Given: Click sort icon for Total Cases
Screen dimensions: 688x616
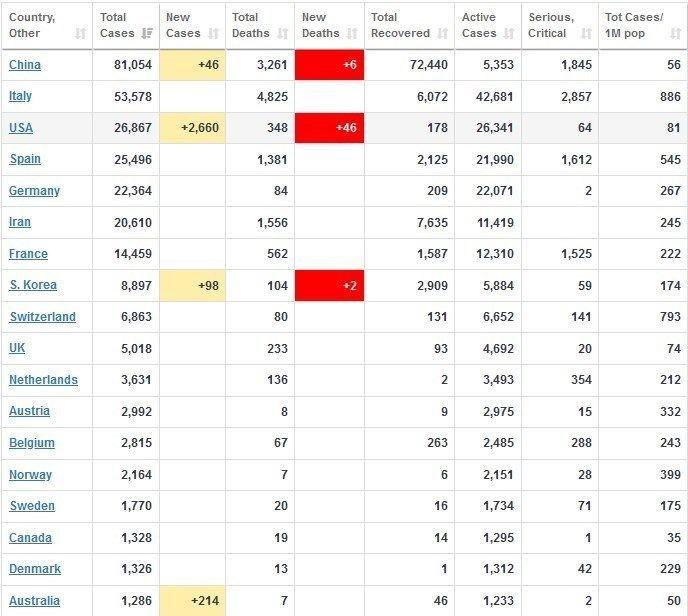Looking at the screenshot, I should pyautogui.click(x=147, y=33).
